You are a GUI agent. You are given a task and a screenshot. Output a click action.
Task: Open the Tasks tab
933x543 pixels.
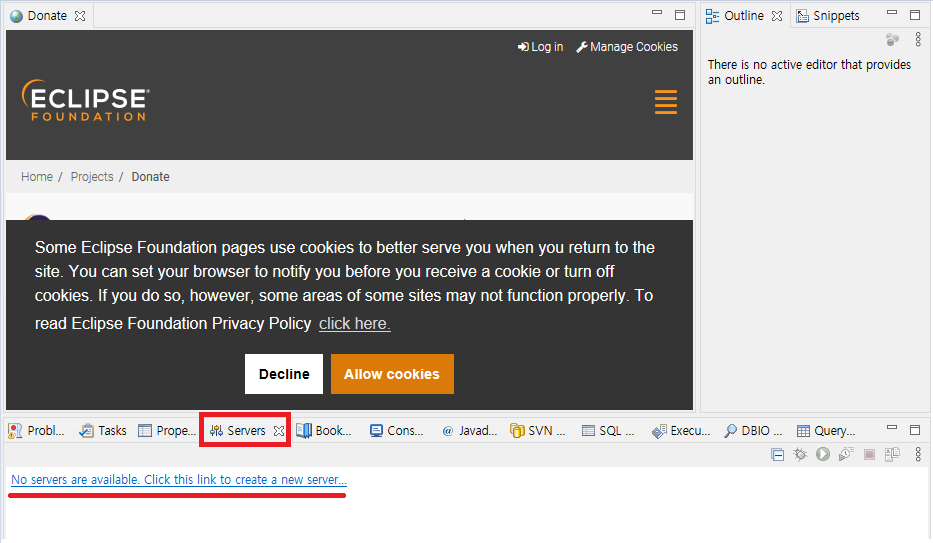click(x=103, y=431)
